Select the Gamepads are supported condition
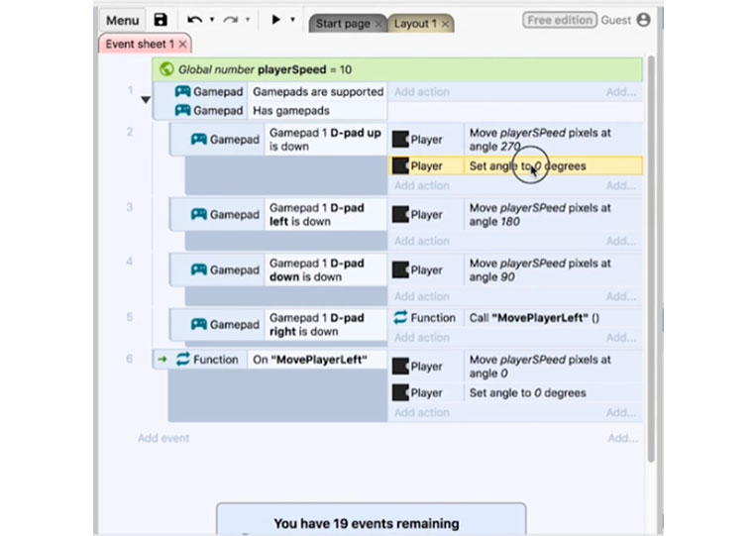 pos(318,91)
